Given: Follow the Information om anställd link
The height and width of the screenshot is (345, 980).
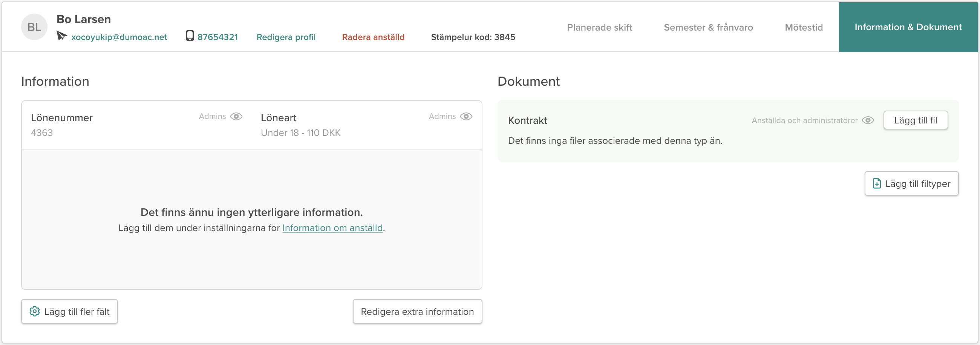Looking at the screenshot, I should [x=332, y=228].
